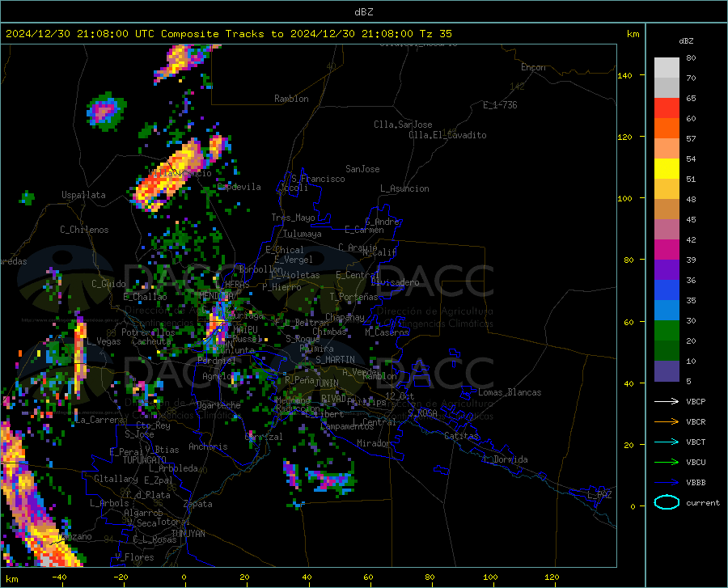Click the M_Caseros map label

click(x=387, y=332)
